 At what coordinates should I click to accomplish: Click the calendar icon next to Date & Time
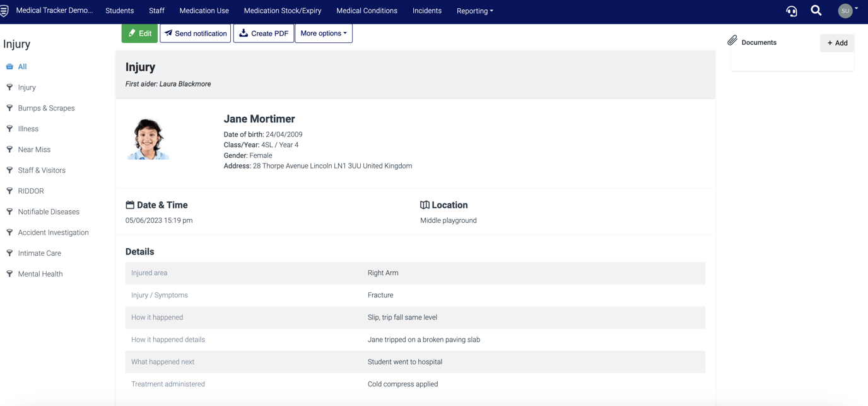click(129, 205)
